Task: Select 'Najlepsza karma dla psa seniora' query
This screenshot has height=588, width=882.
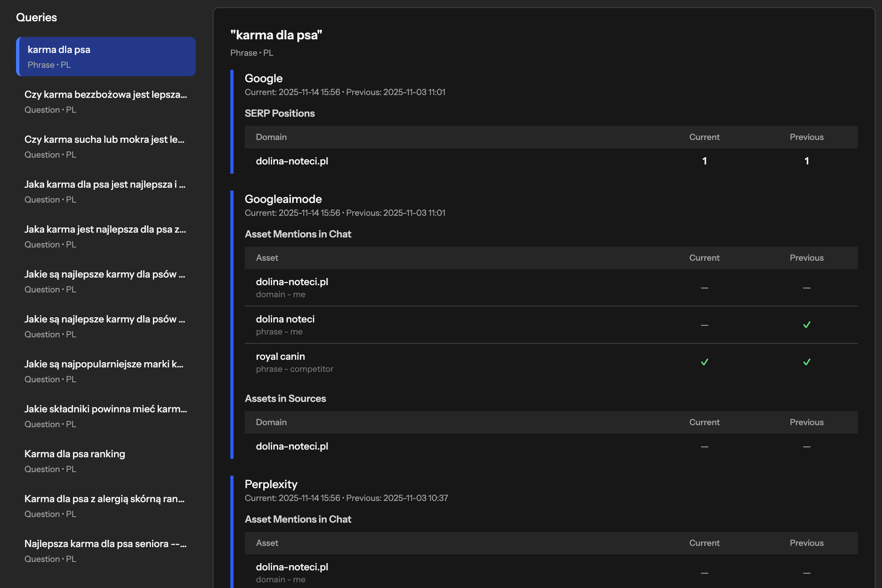Action: pyautogui.click(x=106, y=551)
